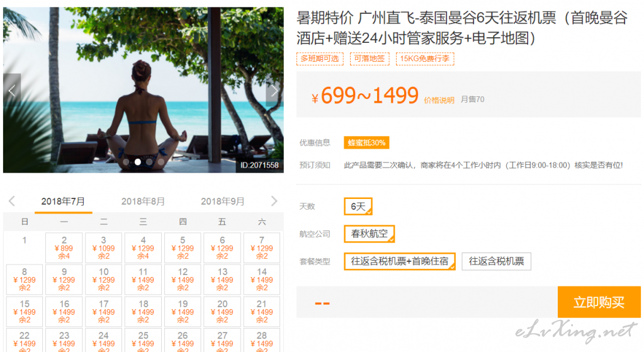
Task: Go to previous calendar month arrow
Action: point(12,201)
